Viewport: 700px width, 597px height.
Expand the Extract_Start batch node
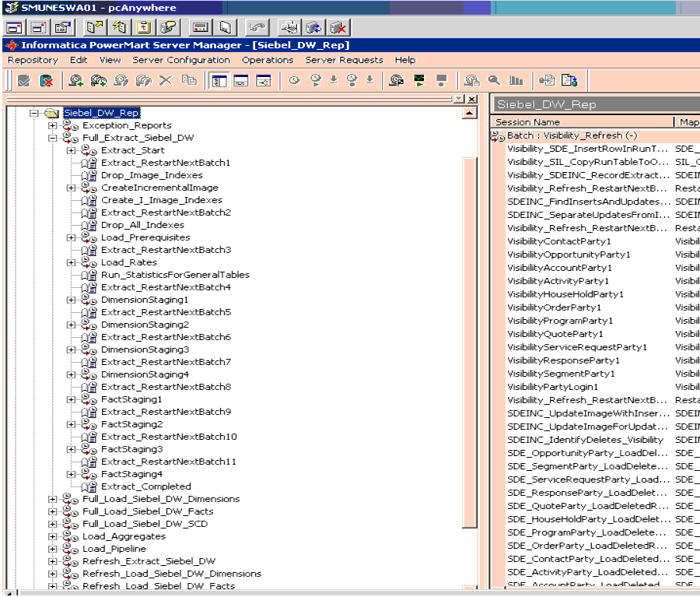[71, 150]
